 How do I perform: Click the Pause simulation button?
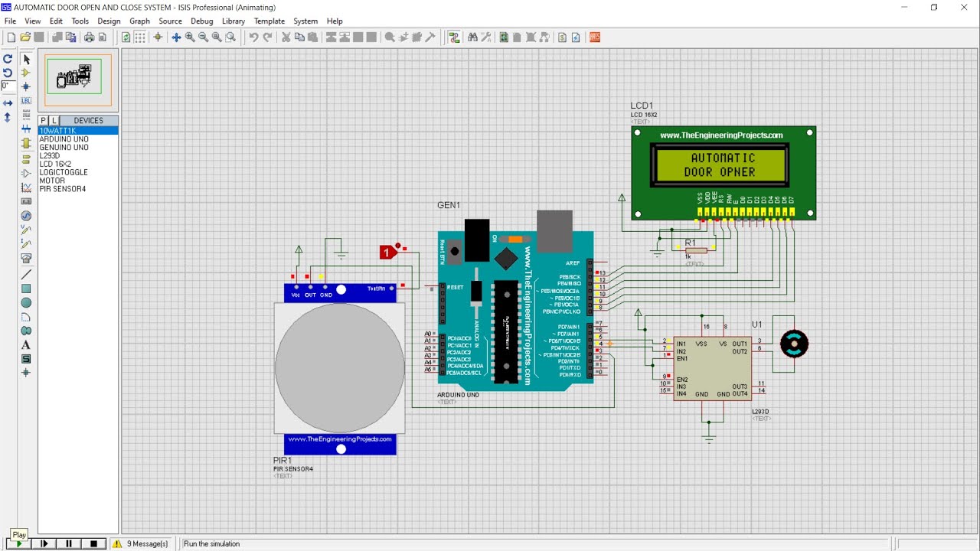tap(69, 544)
